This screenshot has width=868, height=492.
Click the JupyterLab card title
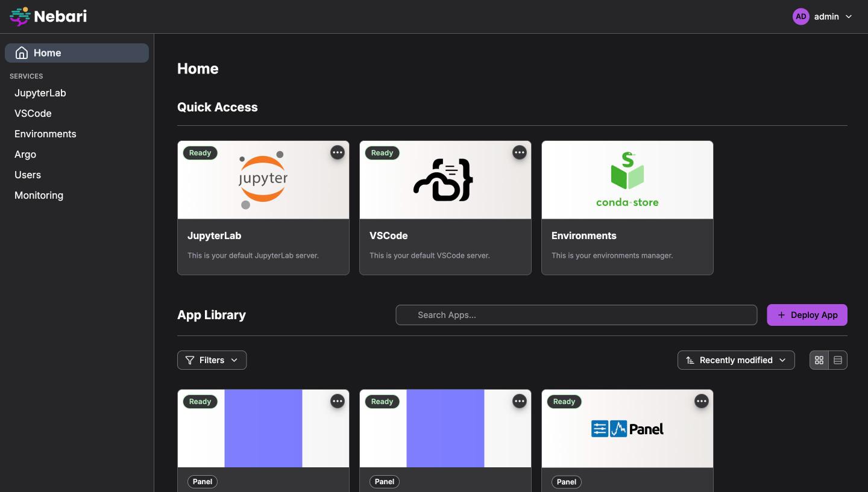click(x=215, y=235)
